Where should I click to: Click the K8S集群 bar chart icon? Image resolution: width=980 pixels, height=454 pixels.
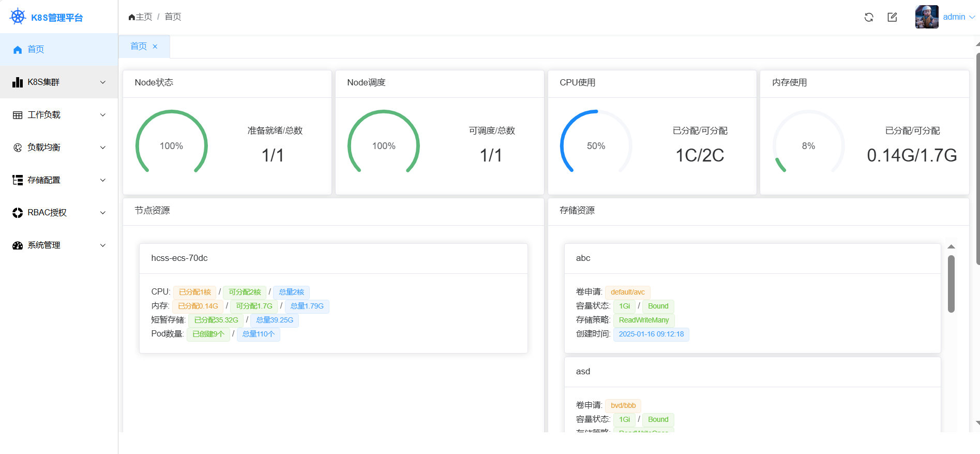tap(18, 82)
